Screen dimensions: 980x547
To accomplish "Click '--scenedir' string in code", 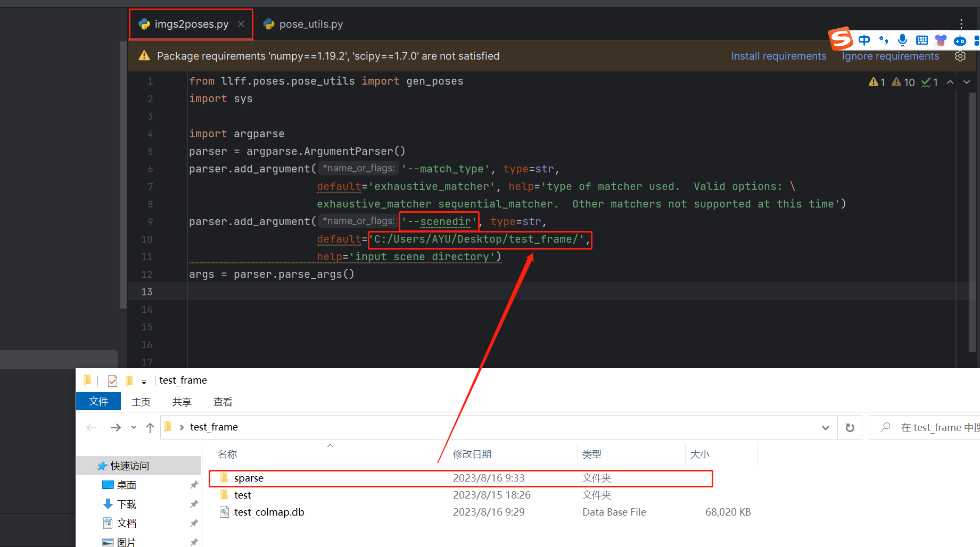I will click(x=439, y=221).
